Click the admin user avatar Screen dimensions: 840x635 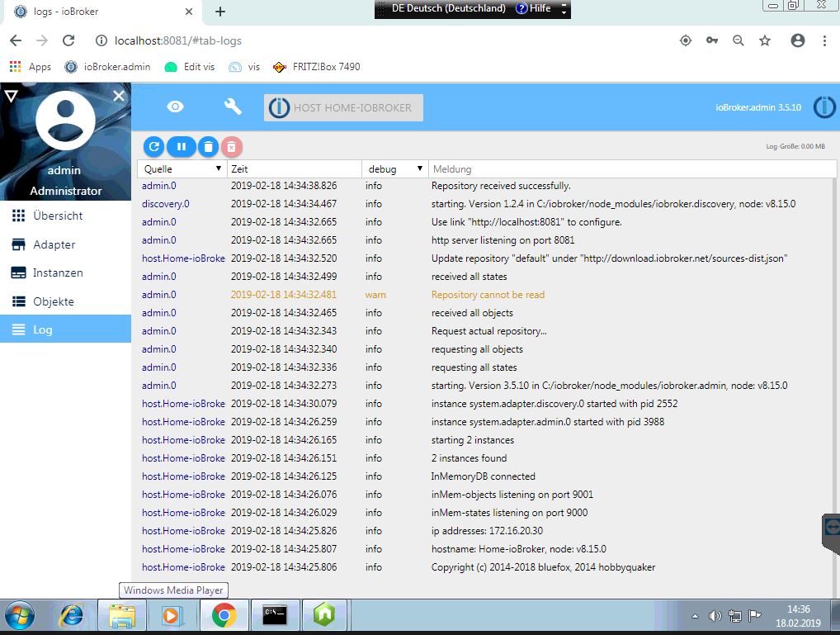click(65, 120)
